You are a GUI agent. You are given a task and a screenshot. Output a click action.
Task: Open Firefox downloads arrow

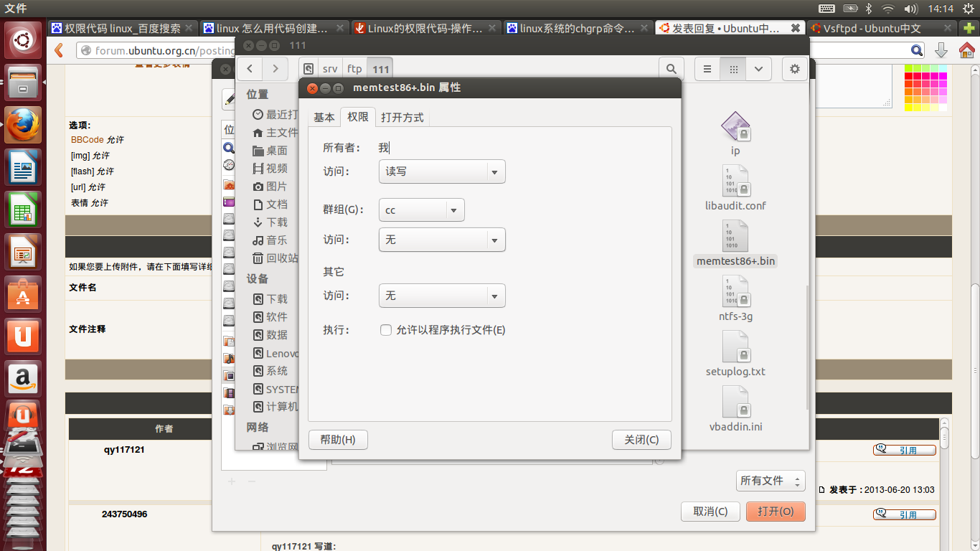[x=941, y=50]
